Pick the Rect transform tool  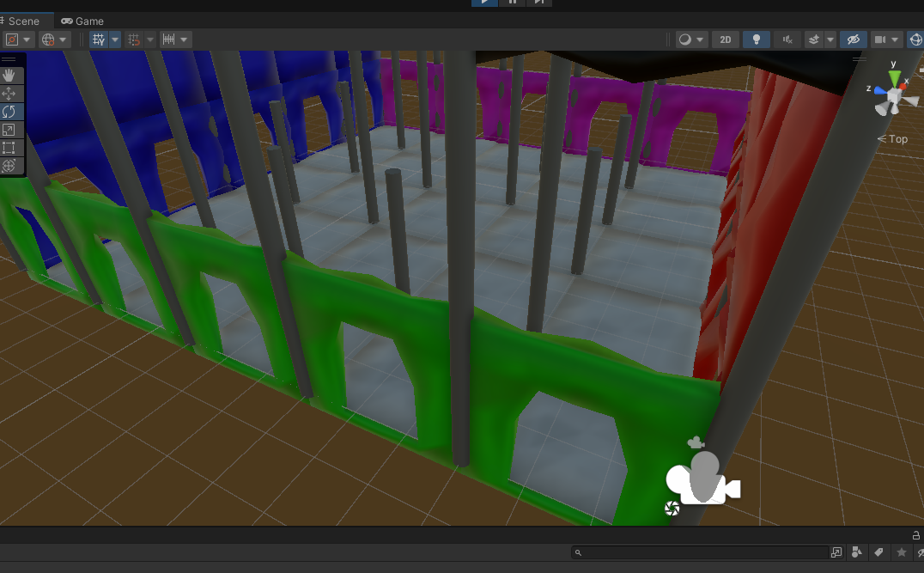pyautogui.click(x=9, y=148)
